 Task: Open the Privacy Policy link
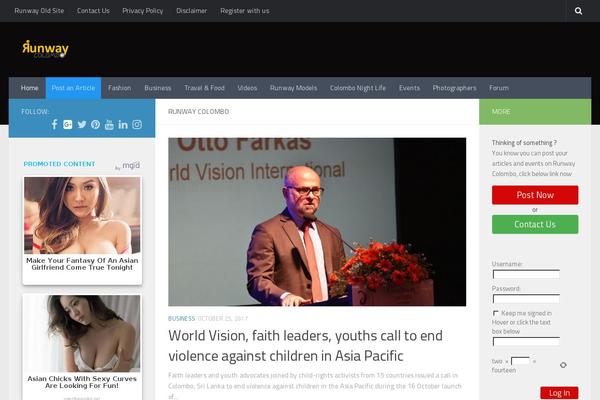(143, 11)
